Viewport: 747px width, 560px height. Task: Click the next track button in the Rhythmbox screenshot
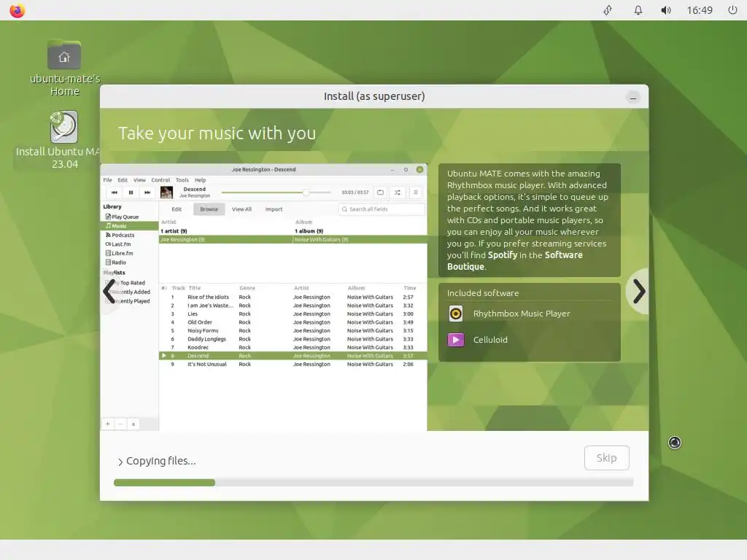147,192
